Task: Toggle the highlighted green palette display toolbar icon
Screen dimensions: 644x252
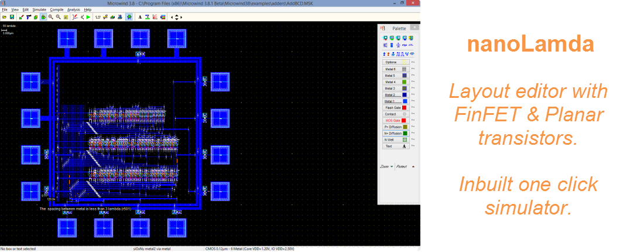Action: tap(129, 17)
